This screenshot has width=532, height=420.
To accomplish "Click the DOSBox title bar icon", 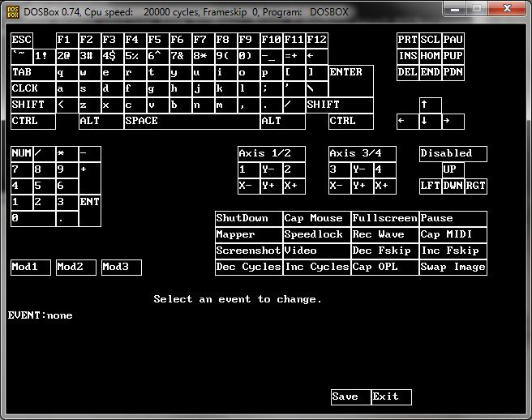I will point(13,12).
